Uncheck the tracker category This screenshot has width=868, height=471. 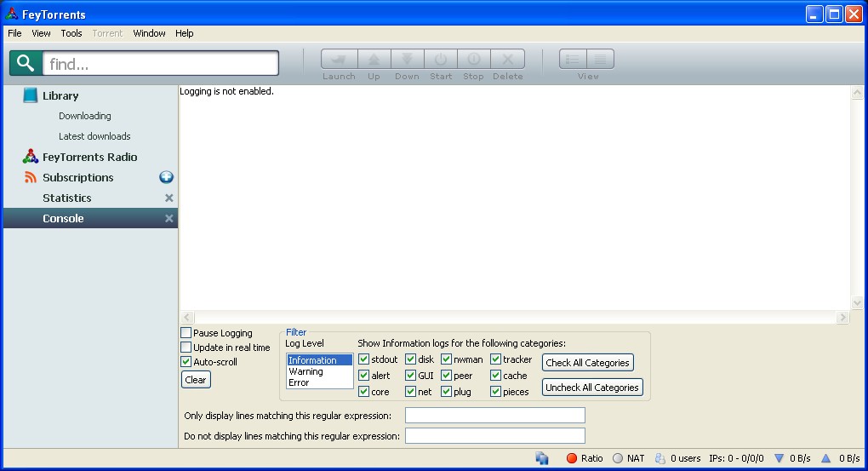(x=495, y=359)
